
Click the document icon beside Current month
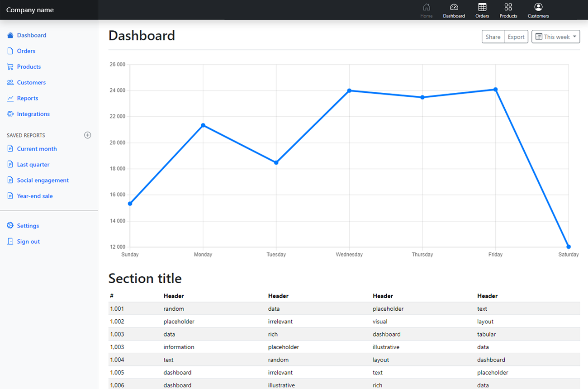[10, 148]
